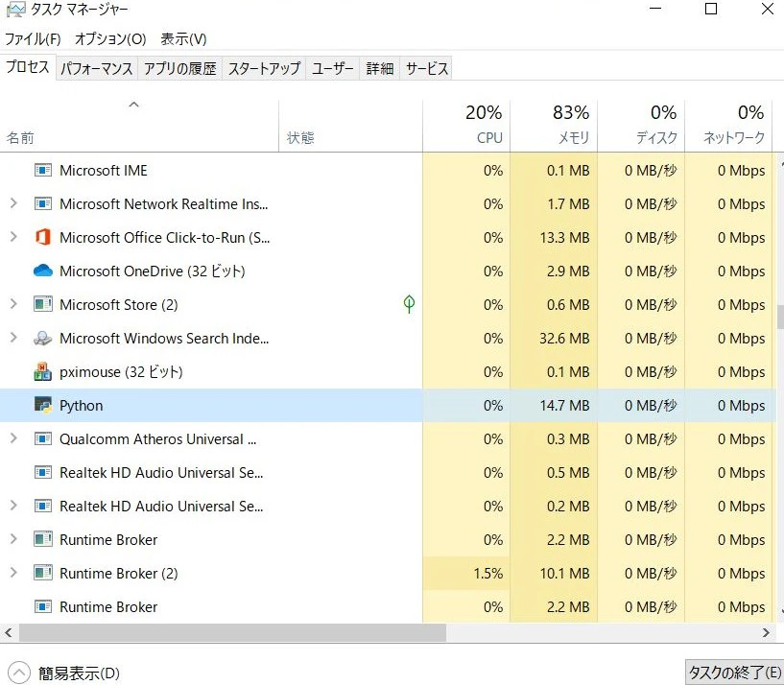The image size is (784, 685).
Task: Select the Python process name
Action: (x=81, y=406)
